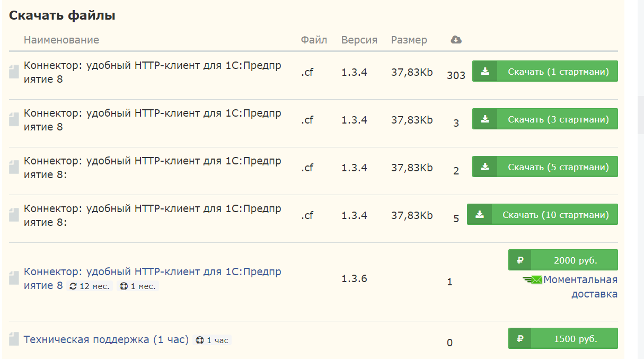The height and width of the screenshot is (359, 644).
Task: Click the green envelope instant delivery icon
Action: (x=532, y=279)
